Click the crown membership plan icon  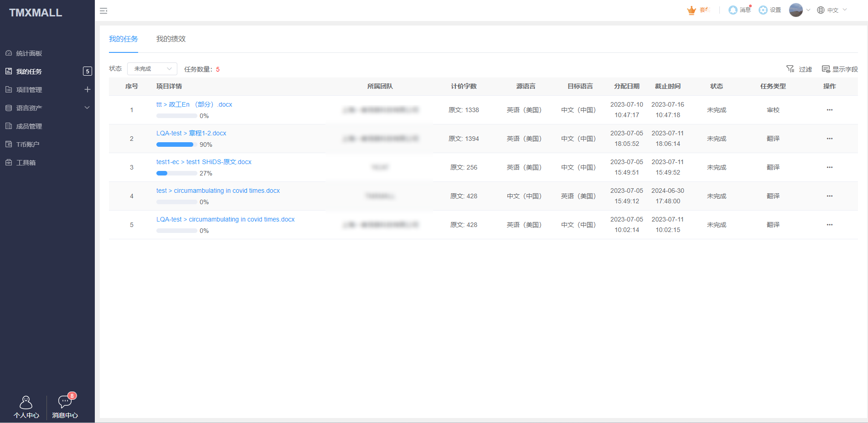click(x=692, y=10)
